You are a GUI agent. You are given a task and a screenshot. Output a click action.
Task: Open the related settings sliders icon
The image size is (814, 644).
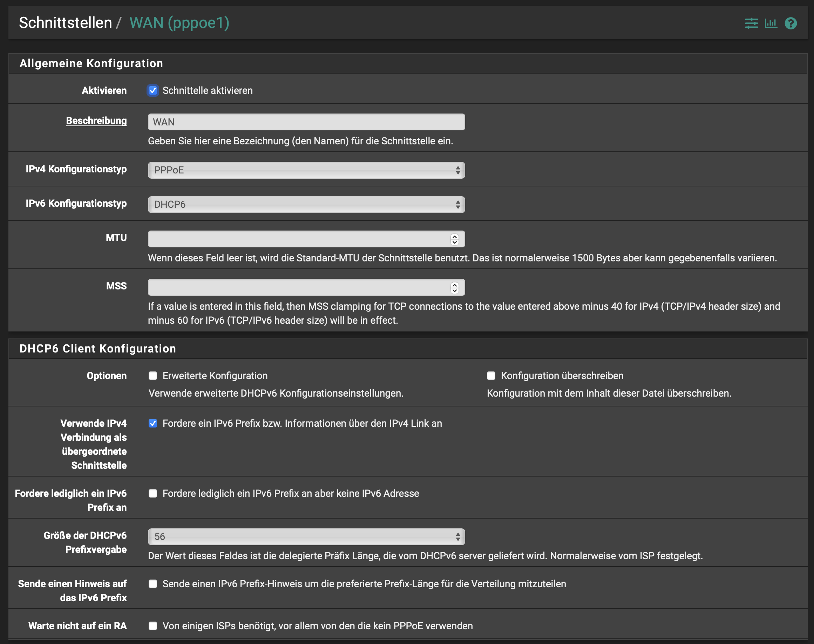751,23
